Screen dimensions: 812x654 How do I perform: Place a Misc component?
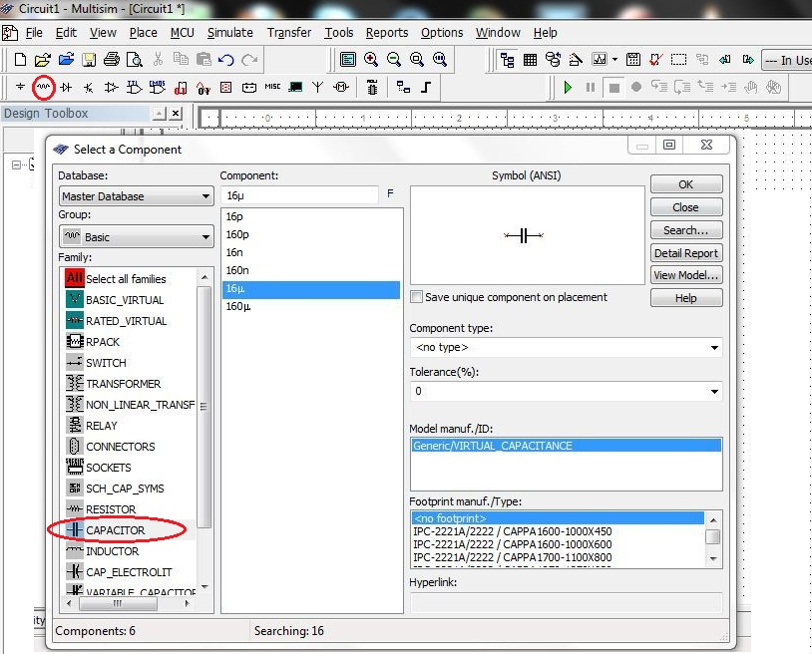(x=272, y=87)
